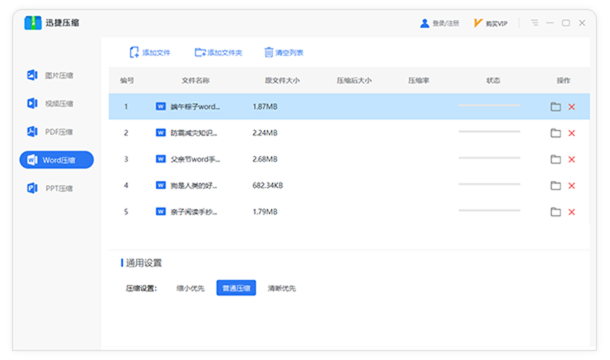
Task: Remove the row 2 file with red X
Action: (571, 133)
